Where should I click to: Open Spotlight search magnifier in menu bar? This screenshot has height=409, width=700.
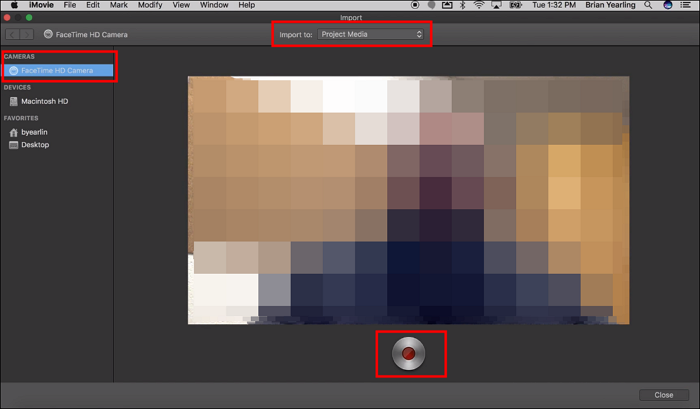click(x=648, y=5)
